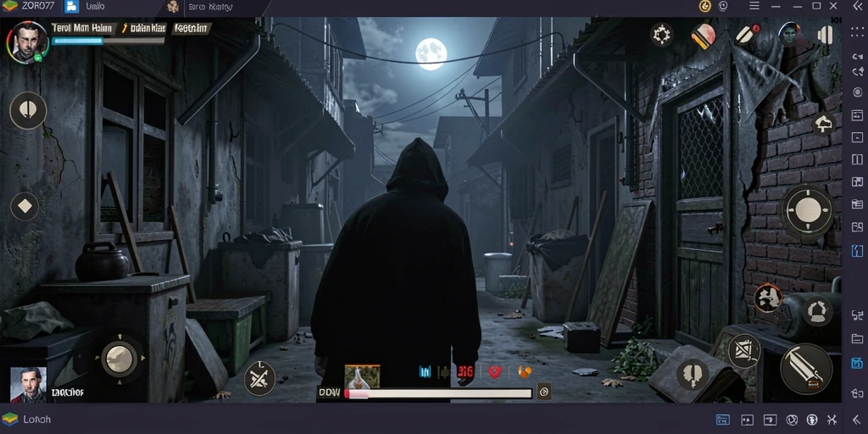
Task: Open the player avatar at top left
Action: 26,42
